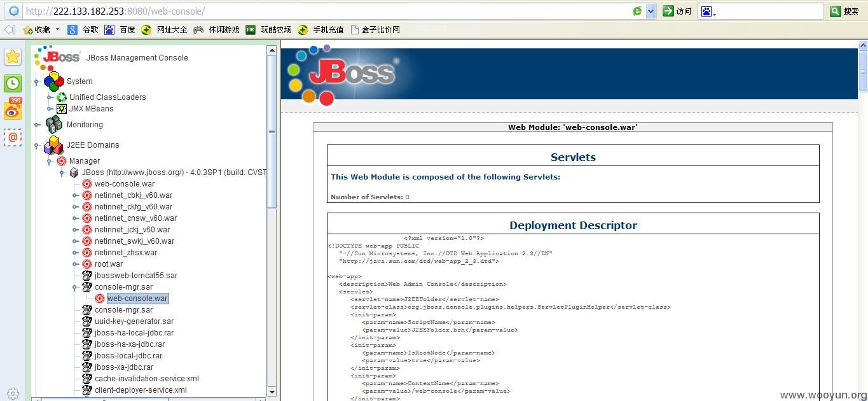Select jboss-local-jdbc.rar tree item
This screenshot has width=868, height=401.
128,356
